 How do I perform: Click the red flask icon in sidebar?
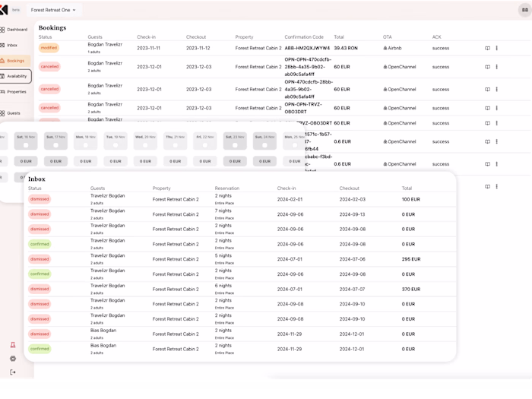(13, 345)
